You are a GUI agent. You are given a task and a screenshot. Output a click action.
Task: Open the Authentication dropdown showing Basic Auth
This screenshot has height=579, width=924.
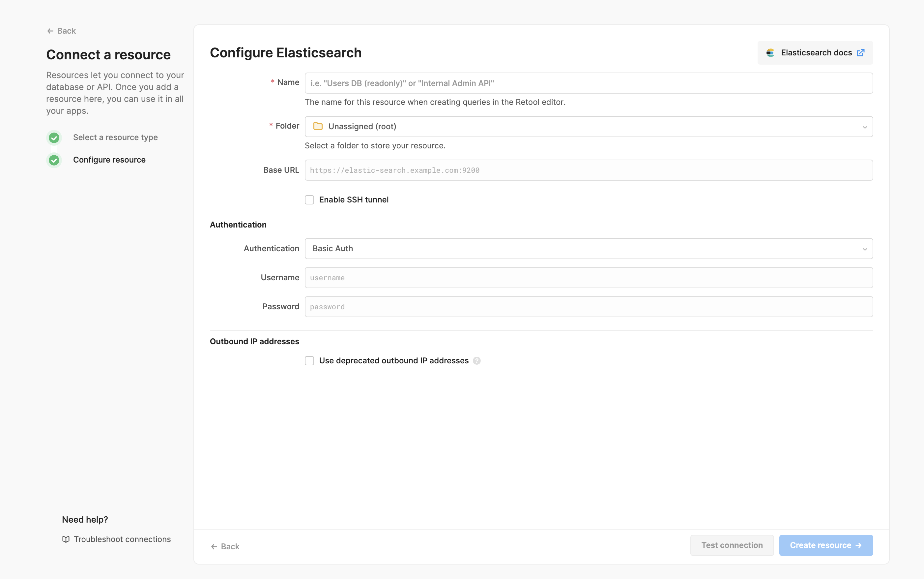point(589,249)
